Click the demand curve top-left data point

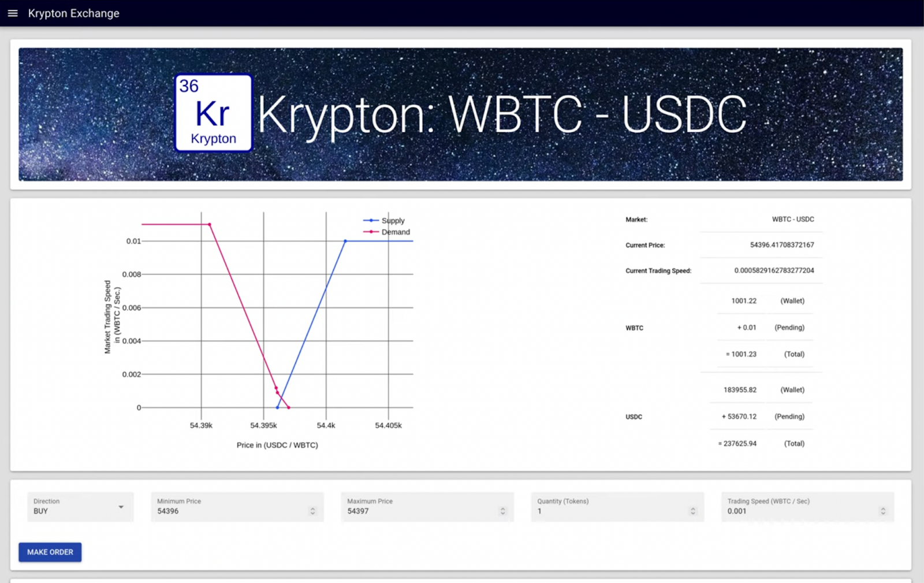[210, 224]
